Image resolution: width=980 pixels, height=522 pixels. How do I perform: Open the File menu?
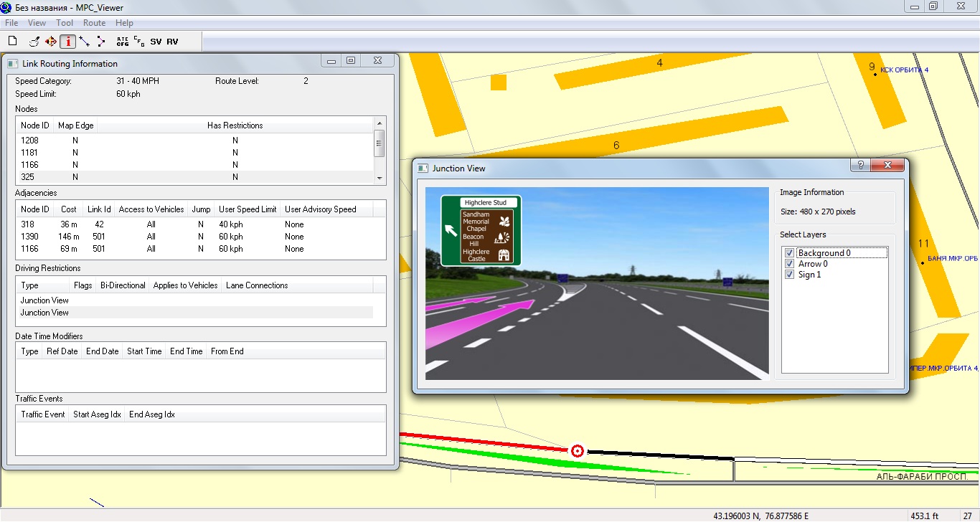click(x=11, y=23)
